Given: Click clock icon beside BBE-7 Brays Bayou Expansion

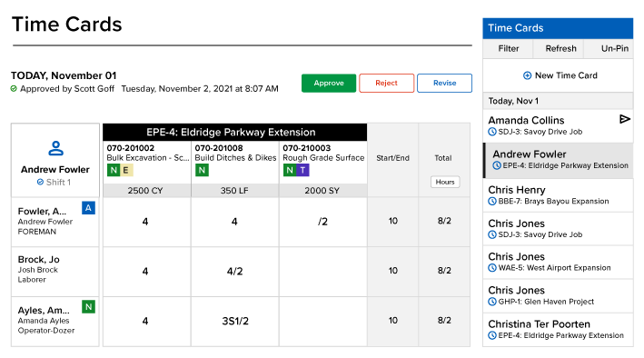Looking at the screenshot, I should tap(492, 202).
